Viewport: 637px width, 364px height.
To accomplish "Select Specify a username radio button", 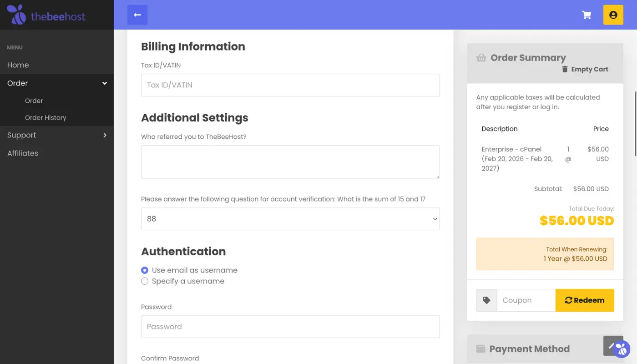I will tap(145, 281).
